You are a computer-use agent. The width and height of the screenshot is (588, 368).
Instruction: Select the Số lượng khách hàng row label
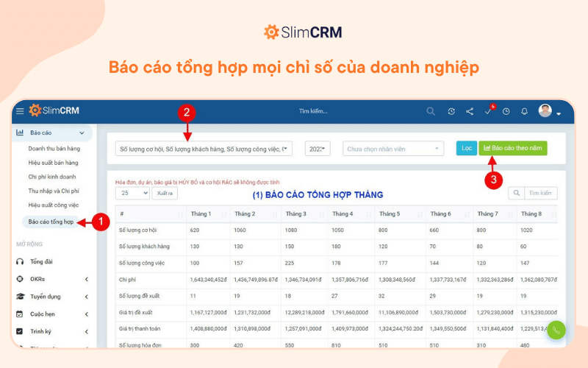click(x=144, y=247)
